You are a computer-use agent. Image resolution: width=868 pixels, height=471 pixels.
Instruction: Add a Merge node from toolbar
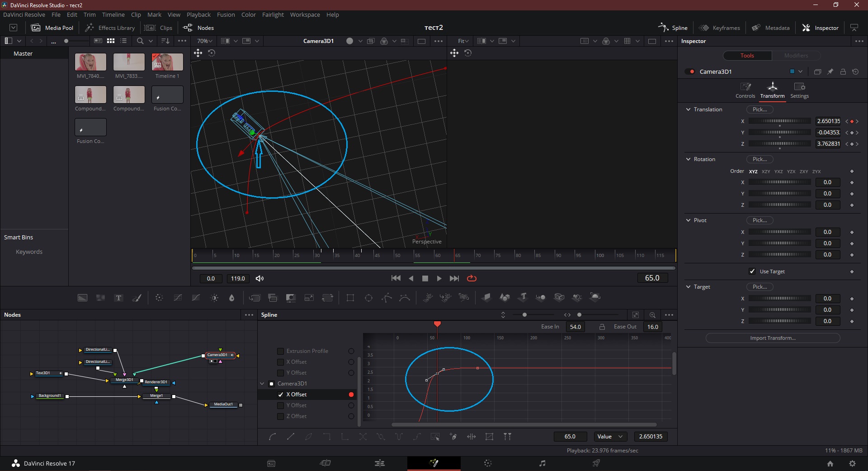[x=255, y=298]
